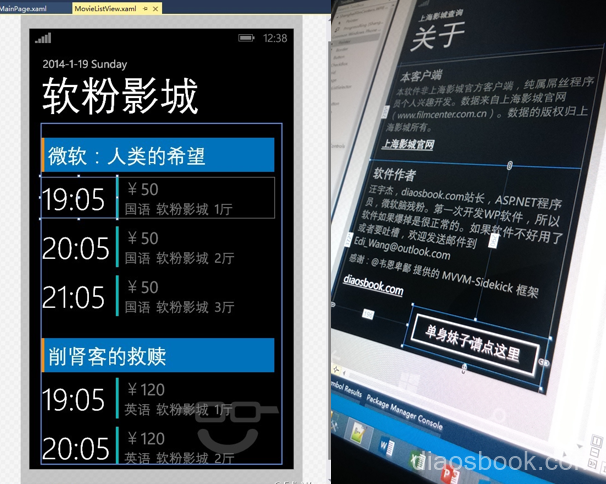
Task: Select the 2014-1-19 Sunday date text
Action: click(x=85, y=64)
